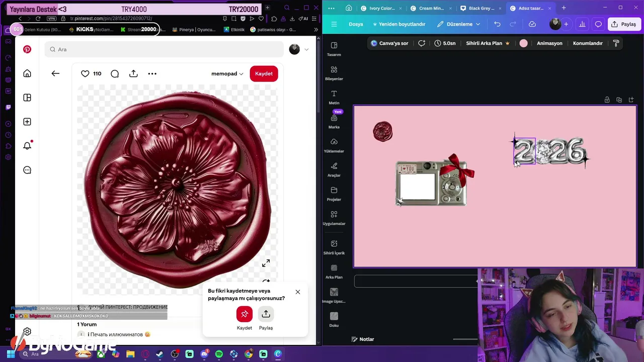
Task: Click the Pinterest Ara search field
Action: [x=164, y=49]
